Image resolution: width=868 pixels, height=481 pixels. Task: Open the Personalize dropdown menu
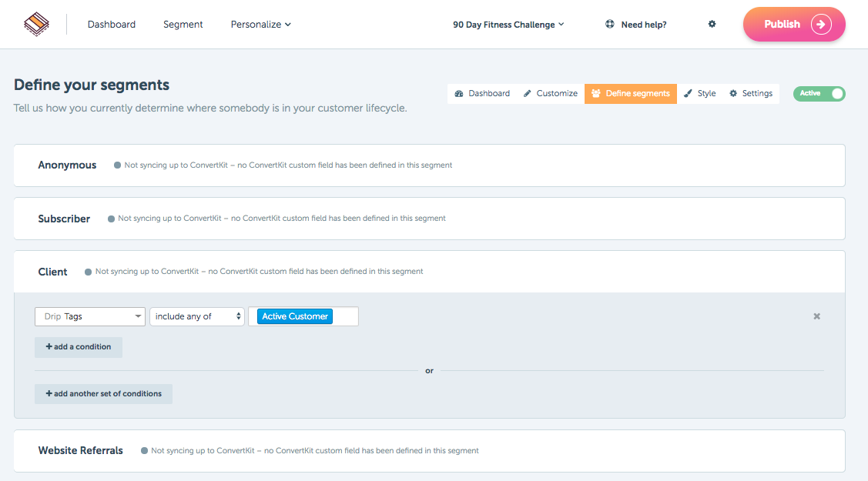click(x=261, y=25)
